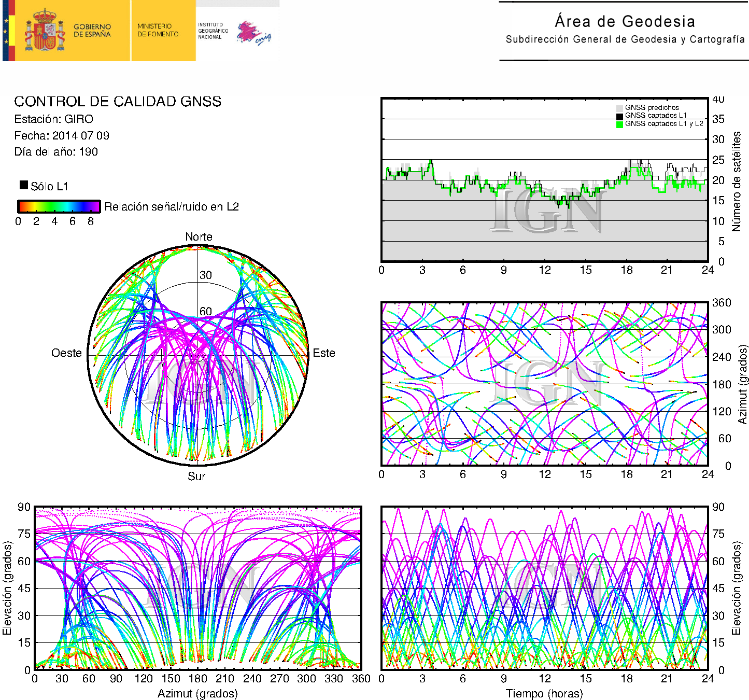
Task: Click the EU stars flag strip
Action: (6, 31)
